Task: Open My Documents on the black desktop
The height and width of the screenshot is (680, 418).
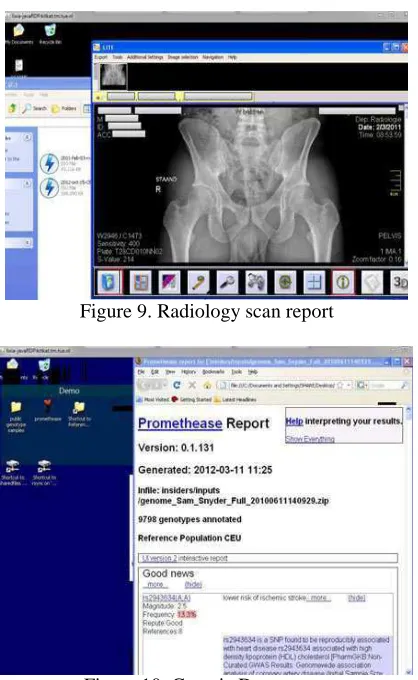Action: click(19, 35)
